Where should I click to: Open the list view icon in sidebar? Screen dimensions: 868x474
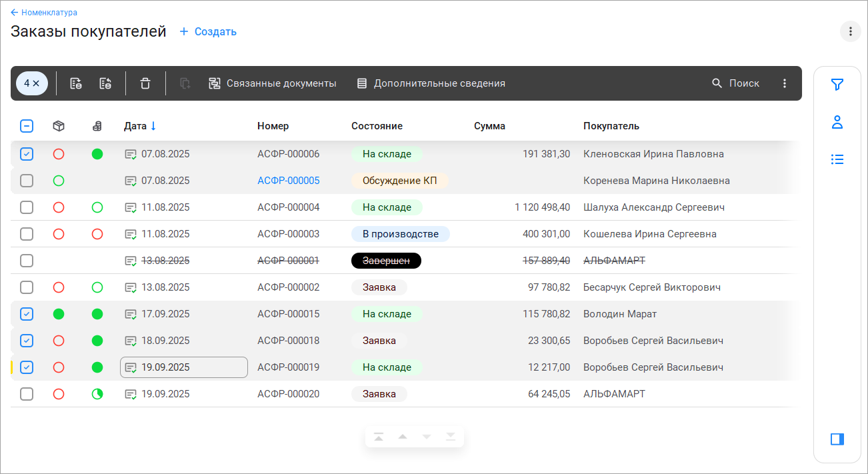(x=837, y=159)
